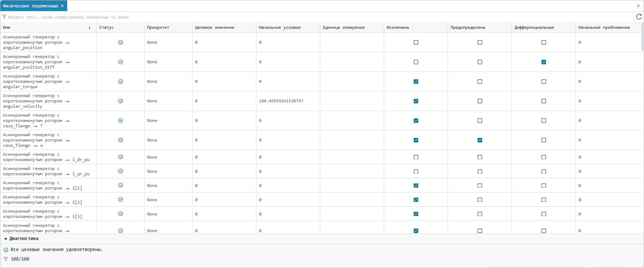Viewport: 644px width, 268px height.
Task: Close the panel using the top-right x
Action: [x=638, y=6]
